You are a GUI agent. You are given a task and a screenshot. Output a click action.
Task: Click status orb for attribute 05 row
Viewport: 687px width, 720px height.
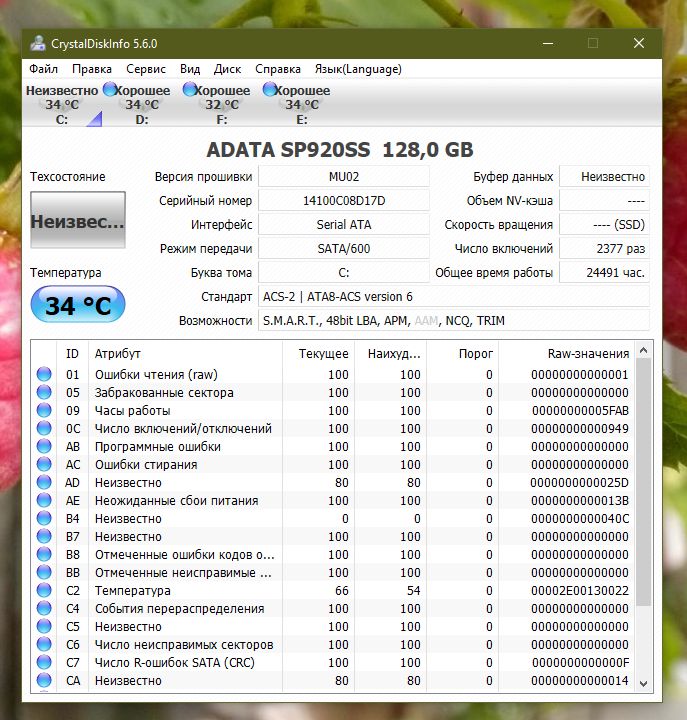tap(44, 392)
